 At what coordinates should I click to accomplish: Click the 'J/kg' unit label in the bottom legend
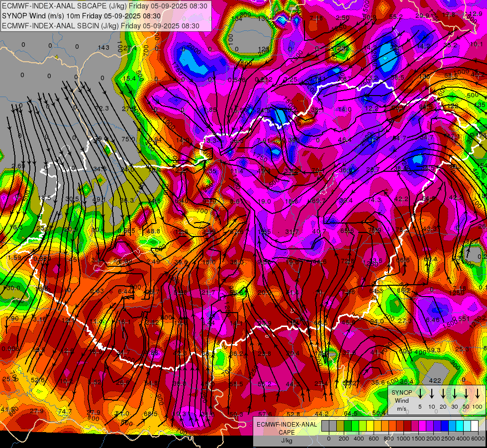287,441
